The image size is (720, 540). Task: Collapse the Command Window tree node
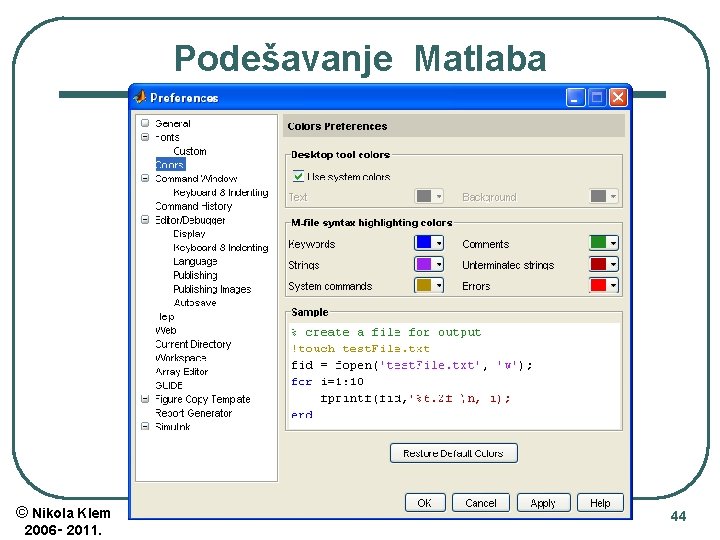[145, 178]
